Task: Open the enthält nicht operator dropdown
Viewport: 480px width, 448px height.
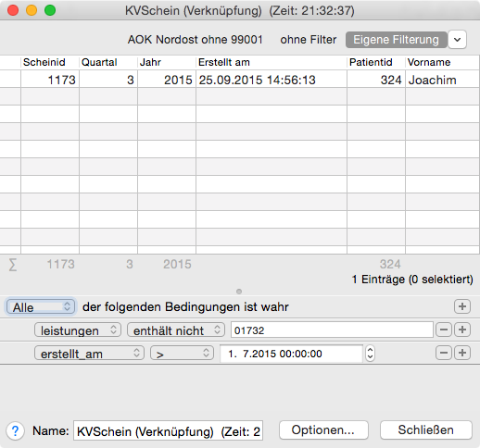Action: pos(176,330)
